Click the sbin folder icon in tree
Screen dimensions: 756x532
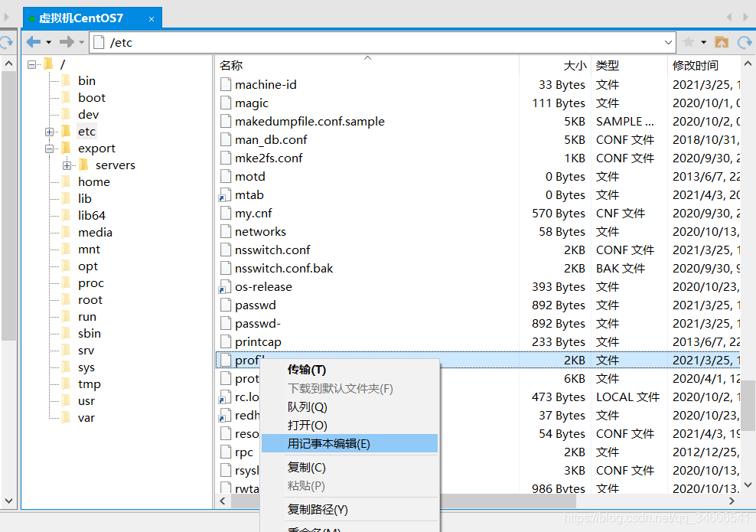point(67,333)
